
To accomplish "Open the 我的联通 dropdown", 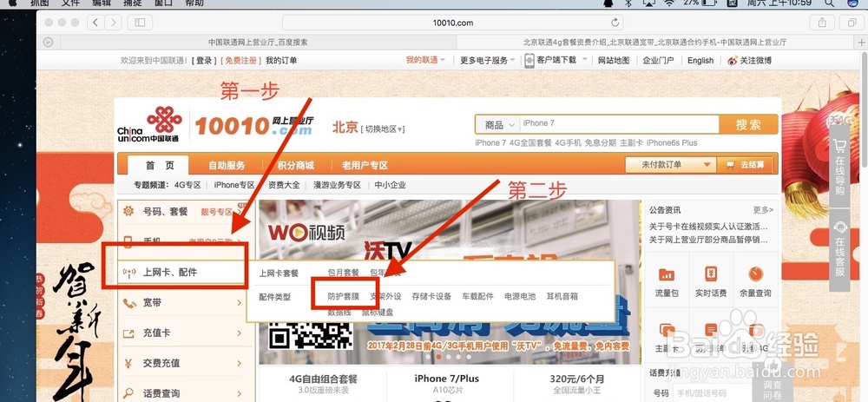I will tap(425, 61).
